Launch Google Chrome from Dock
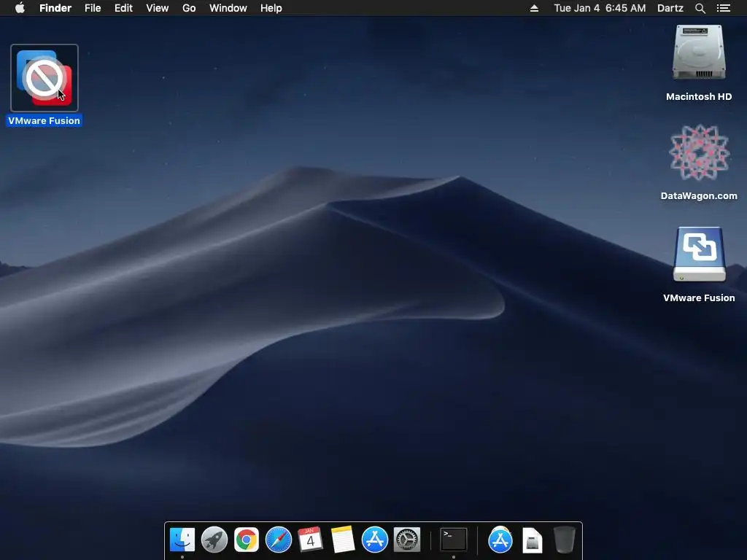Image resolution: width=747 pixels, height=560 pixels. 247,540
